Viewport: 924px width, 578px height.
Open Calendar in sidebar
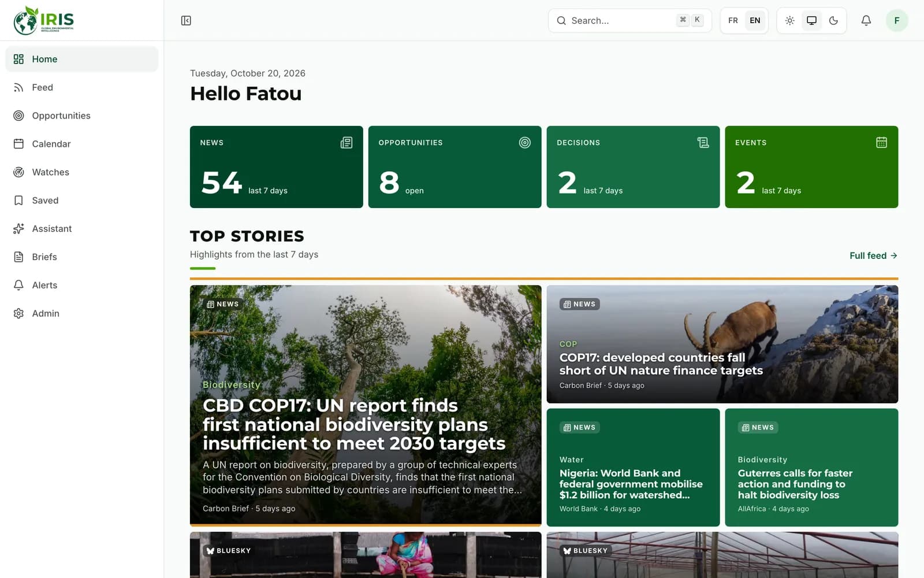81,144
